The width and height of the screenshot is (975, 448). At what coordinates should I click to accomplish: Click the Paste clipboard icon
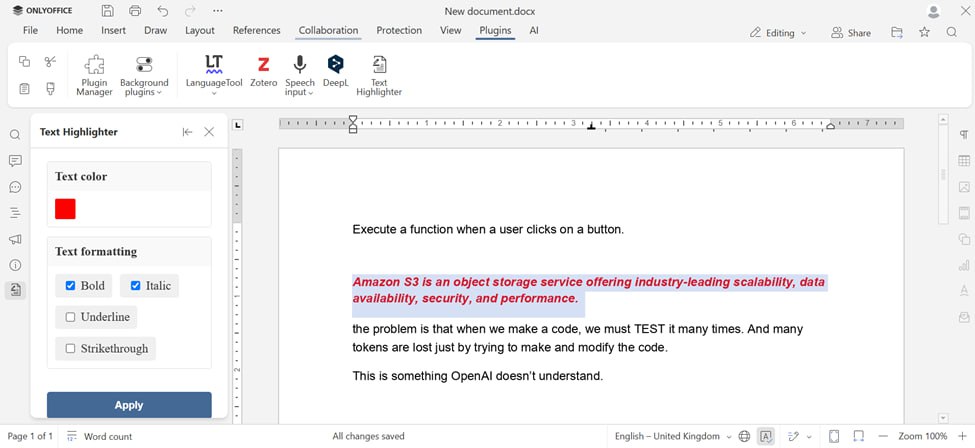click(x=24, y=88)
